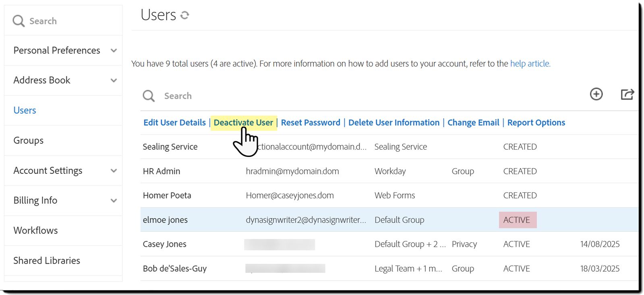644x295 pixels.
Task: Select the Homer Poeta user row
Action: pos(167,196)
